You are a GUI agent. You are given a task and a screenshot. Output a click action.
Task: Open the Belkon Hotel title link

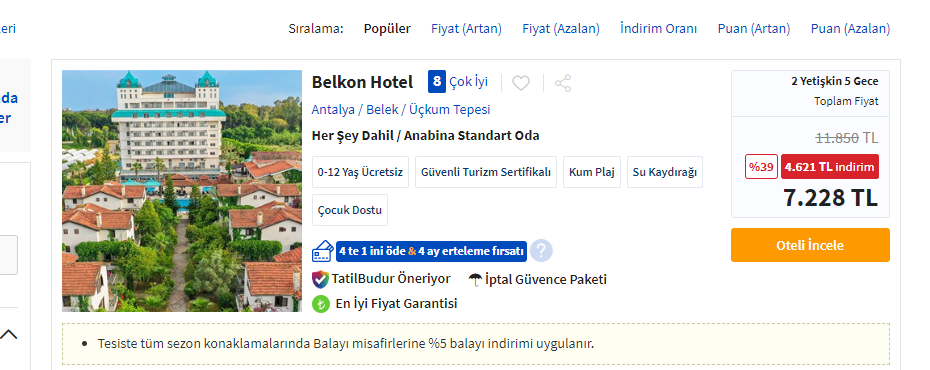tap(362, 82)
